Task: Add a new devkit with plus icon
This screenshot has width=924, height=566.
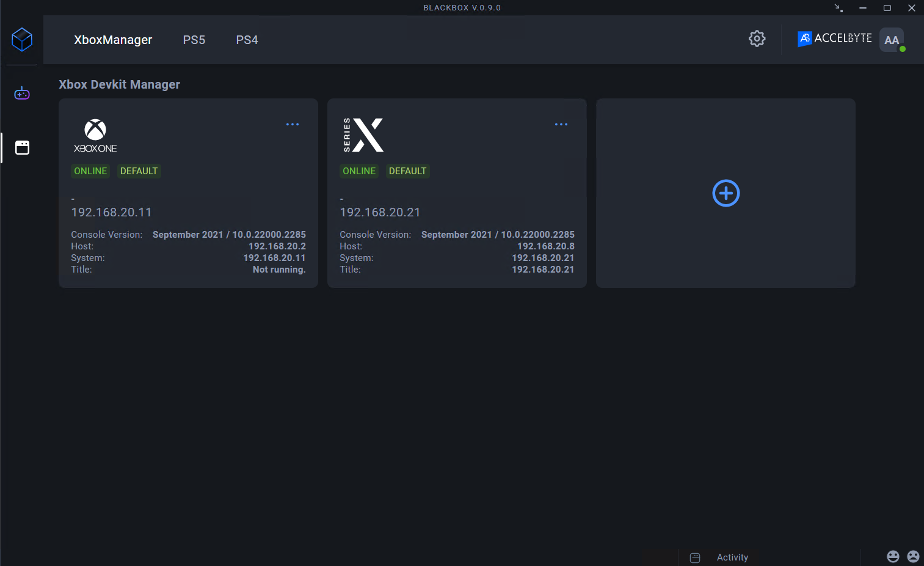Action: click(x=726, y=193)
